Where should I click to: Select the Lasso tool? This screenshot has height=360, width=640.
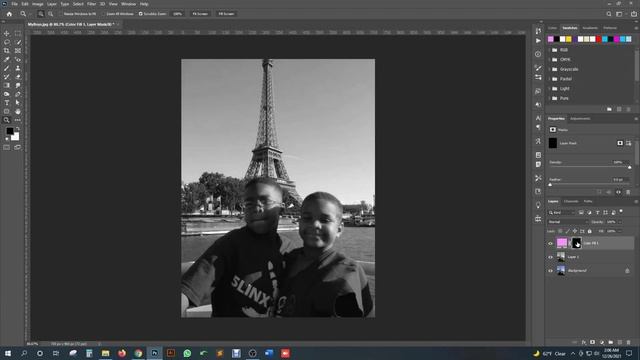pyautogui.click(x=7, y=42)
